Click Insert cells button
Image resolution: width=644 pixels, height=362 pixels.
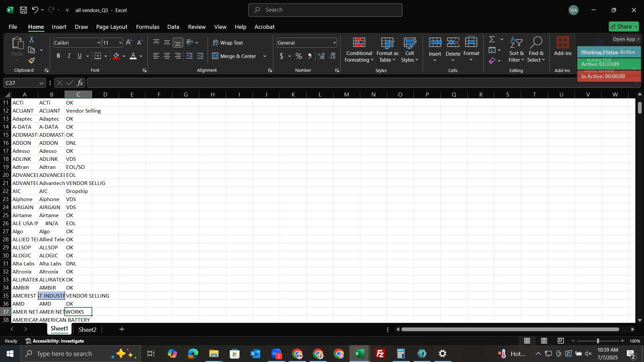point(435,50)
